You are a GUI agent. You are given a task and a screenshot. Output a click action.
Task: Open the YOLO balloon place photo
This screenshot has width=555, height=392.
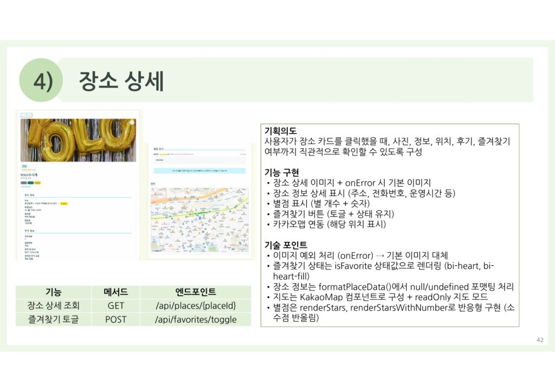[x=78, y=140]
